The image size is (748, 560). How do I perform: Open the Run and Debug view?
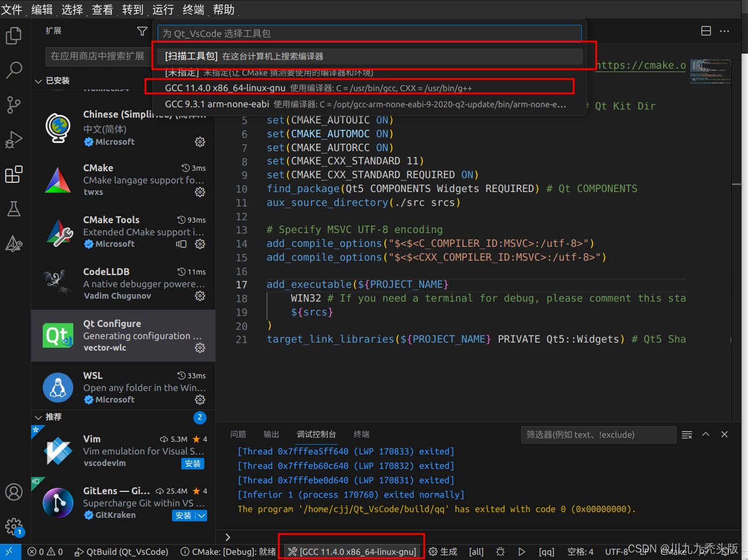click(14, 140)
